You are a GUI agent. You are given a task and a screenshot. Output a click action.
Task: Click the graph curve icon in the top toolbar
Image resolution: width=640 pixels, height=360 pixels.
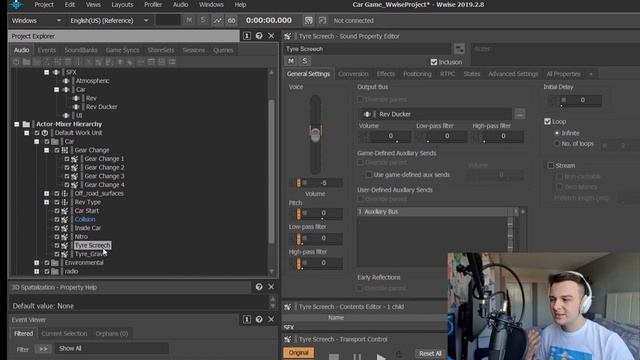(x=217, y=20)
